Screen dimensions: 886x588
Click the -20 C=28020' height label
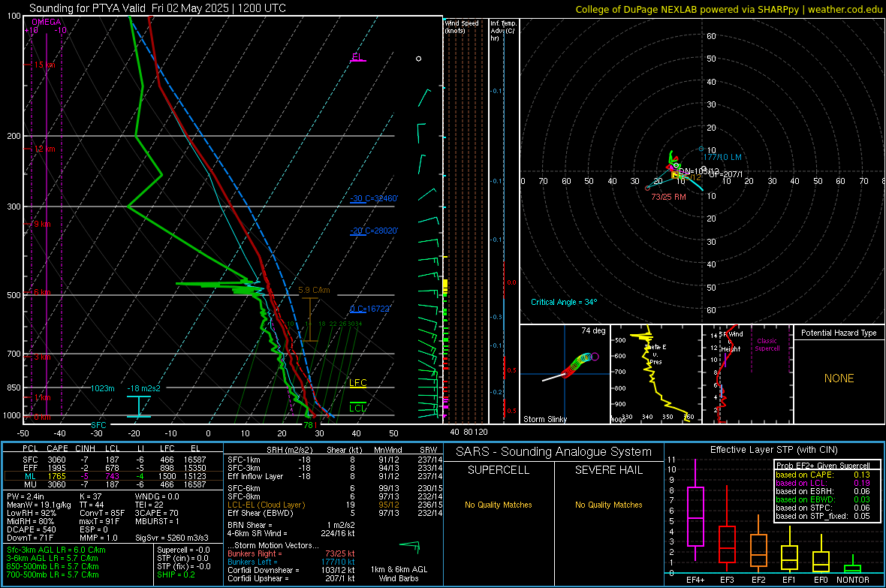coord(374,231)
